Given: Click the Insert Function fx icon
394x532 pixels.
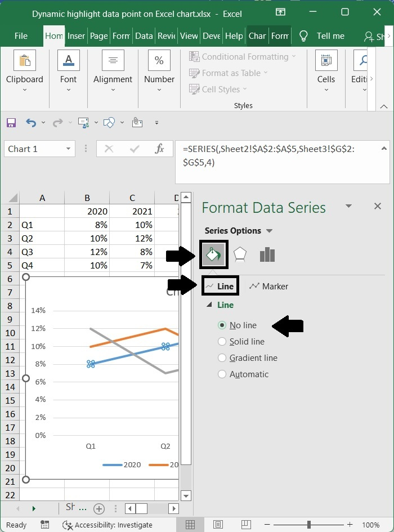Looking at the screenshot, I should pyautogui.click(x=159, y=149).
